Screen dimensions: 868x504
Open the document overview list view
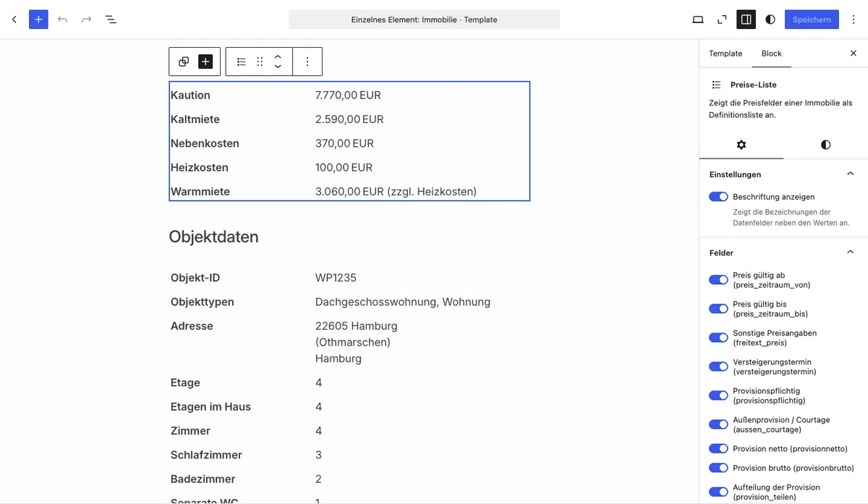pos(111,20)
